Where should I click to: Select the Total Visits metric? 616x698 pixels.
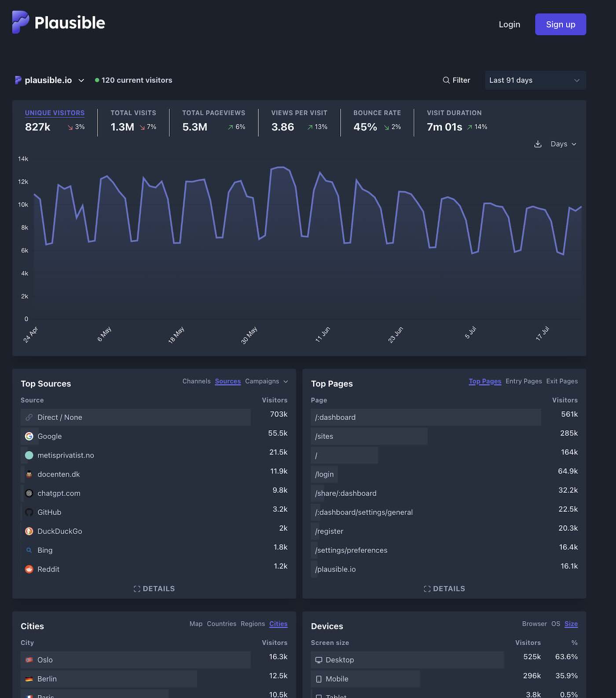click(133, 121)
